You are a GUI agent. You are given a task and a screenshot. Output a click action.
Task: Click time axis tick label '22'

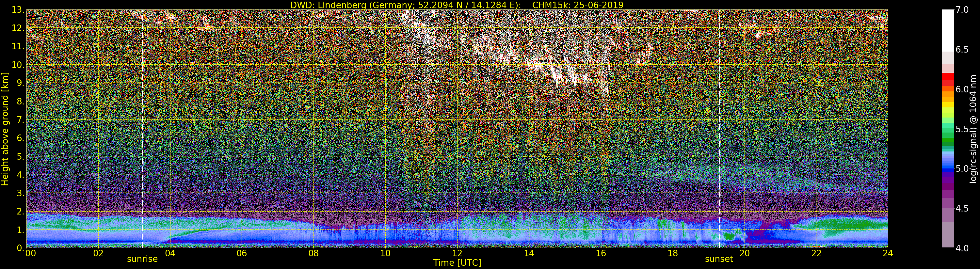(x=816, y=253)
